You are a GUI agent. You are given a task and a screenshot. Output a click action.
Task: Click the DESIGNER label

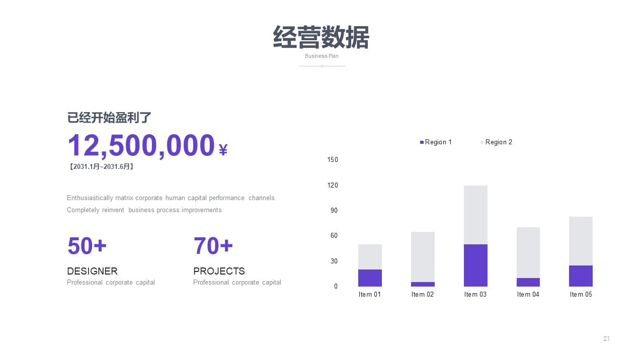(x=92, y=271)
